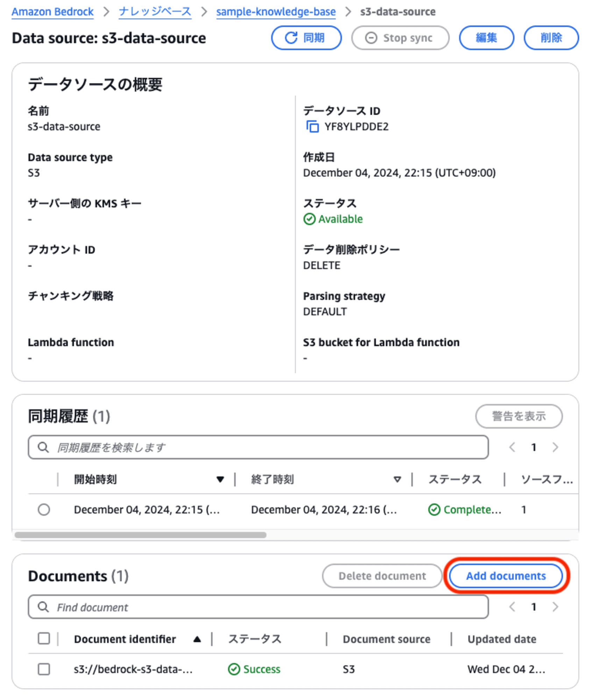590x700 pixels.
Task: Click the Documents ステータス column header
Action: pyautogui.click(x=255, y=639)
